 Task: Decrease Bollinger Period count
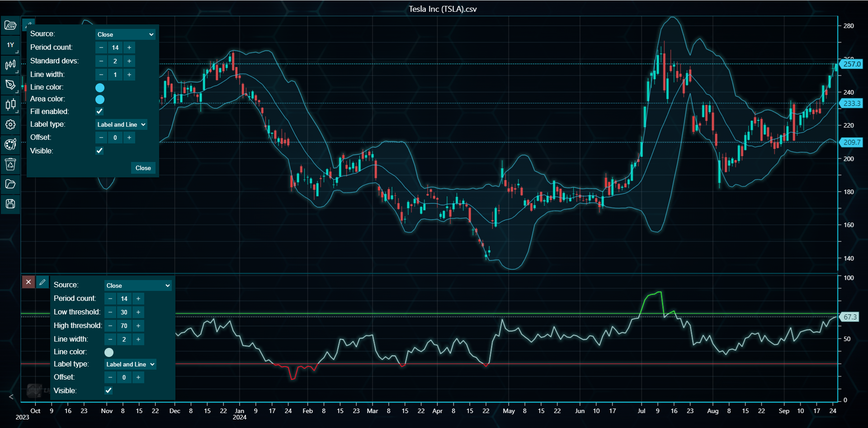point(101,48)
